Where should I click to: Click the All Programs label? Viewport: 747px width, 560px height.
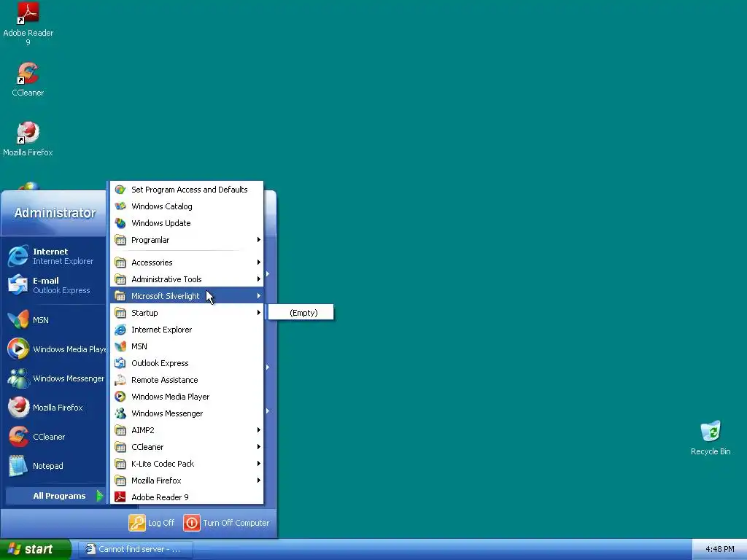(59, 496)
